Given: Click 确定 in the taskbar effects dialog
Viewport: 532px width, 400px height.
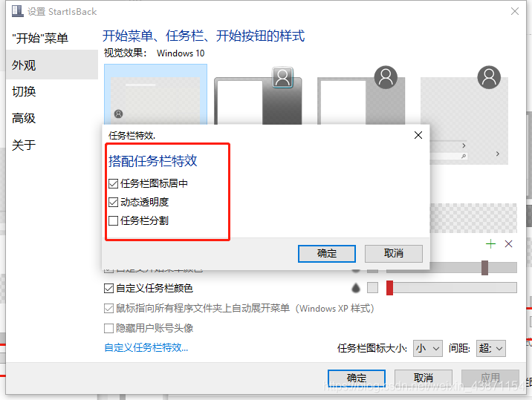Looking at the screenshot, I should 327,254.
